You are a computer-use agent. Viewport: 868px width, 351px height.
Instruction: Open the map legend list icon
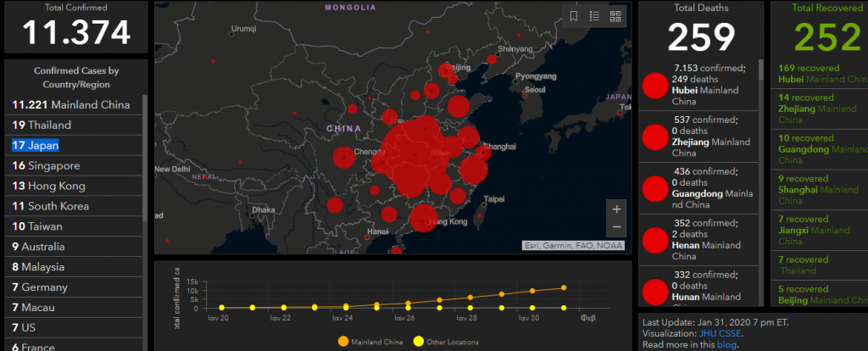click(x=595, y=16)
